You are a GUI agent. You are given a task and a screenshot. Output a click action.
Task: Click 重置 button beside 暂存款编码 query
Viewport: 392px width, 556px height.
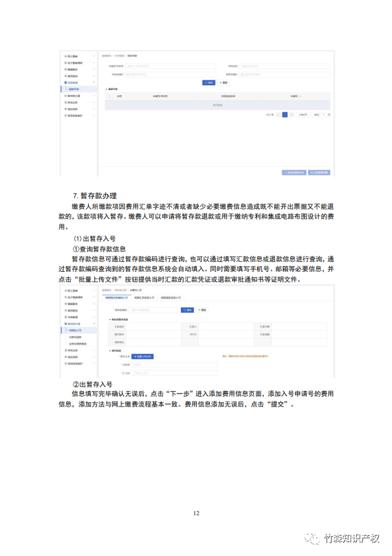click(202, 310)
